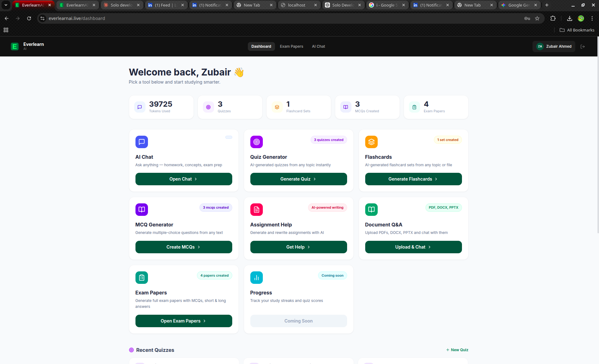The image size is (599, 364).
Task: Open the Chrome three-dot menu
Action: coord(592,18)
